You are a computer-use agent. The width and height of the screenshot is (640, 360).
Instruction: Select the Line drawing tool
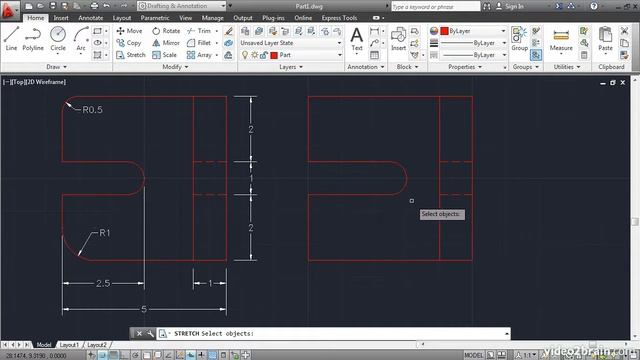[11, 39]
